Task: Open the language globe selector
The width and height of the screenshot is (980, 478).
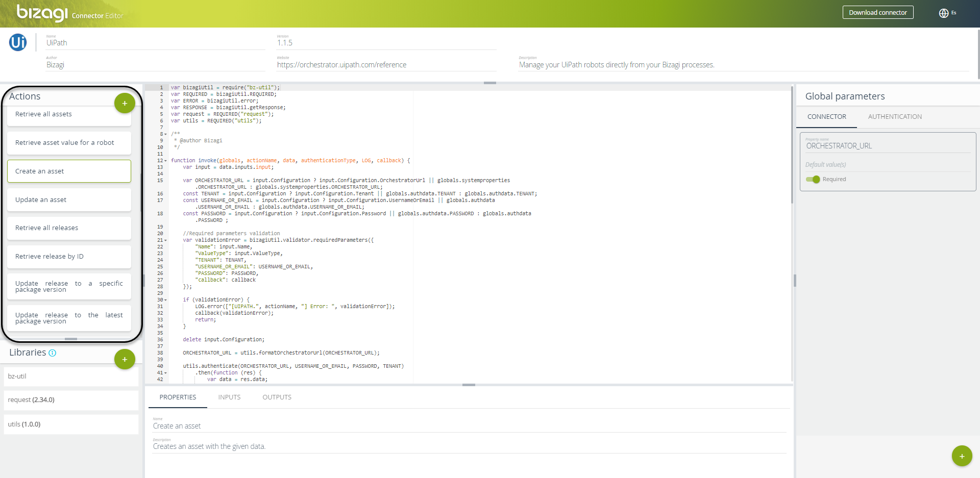Action: click(x=944, y=13)
